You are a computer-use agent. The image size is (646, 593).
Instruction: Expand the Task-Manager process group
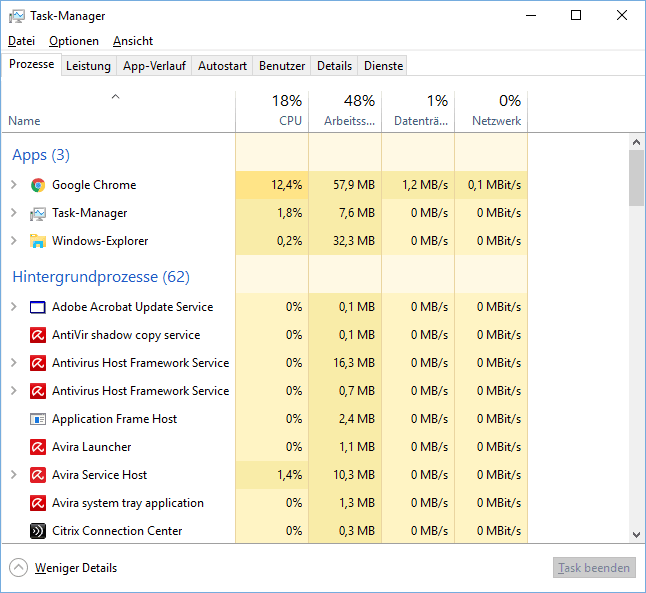click(x=14, y=213)
